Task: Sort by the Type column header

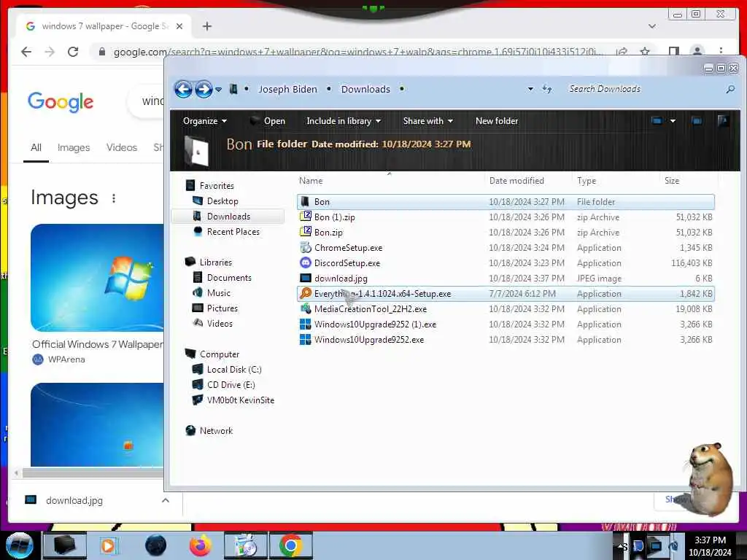Action: [586, 181]
